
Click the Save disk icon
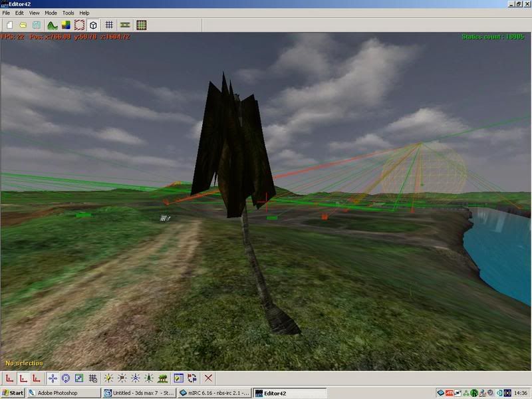[36, 25]
